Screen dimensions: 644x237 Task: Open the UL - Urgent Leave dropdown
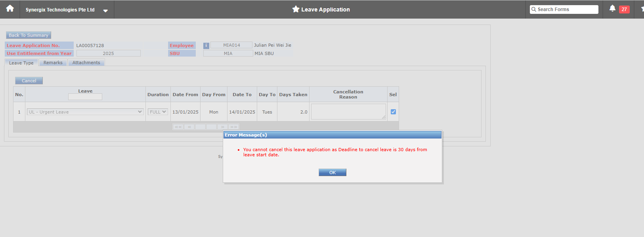pyautogui.click(x=85, y=112)
